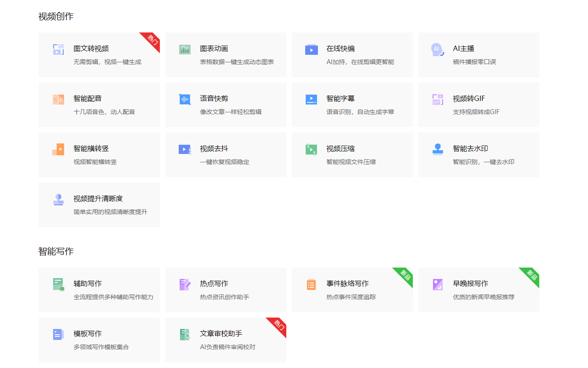Click the 视频压缩 green icon
This screenshot has height=368, width=588.
point(311,150)
